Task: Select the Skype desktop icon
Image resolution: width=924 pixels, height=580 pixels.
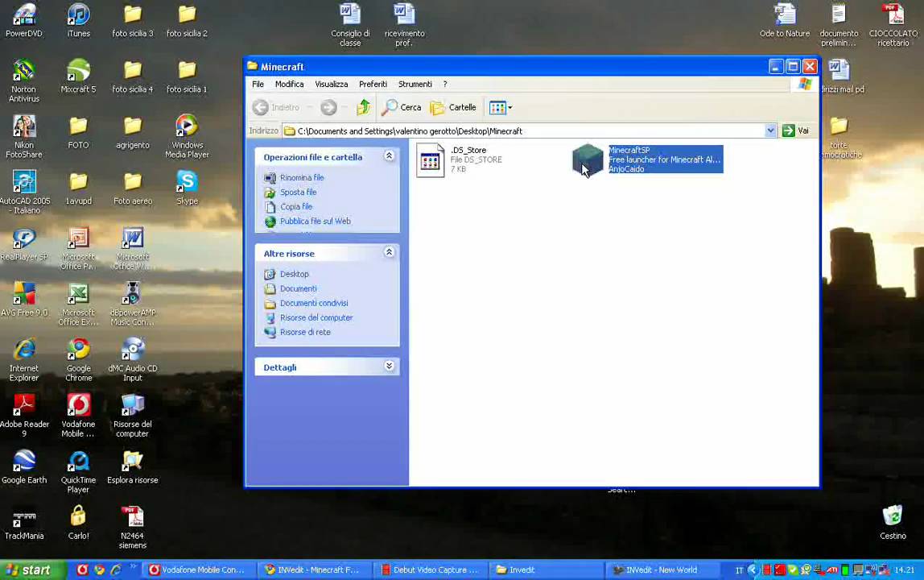Action: click(187, 188)
